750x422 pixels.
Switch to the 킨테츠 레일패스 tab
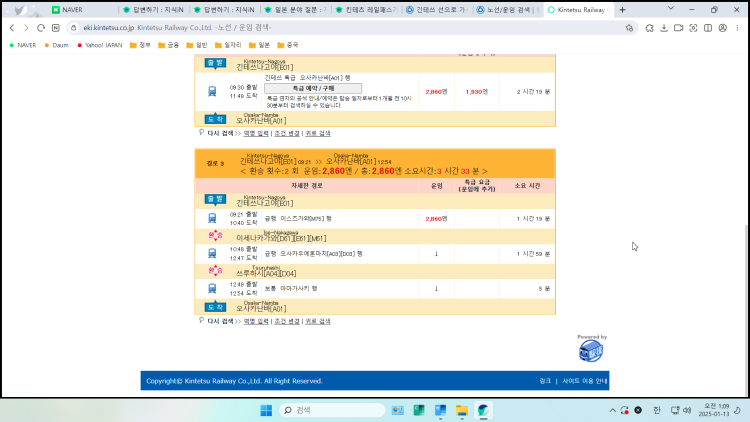[367, 10]
